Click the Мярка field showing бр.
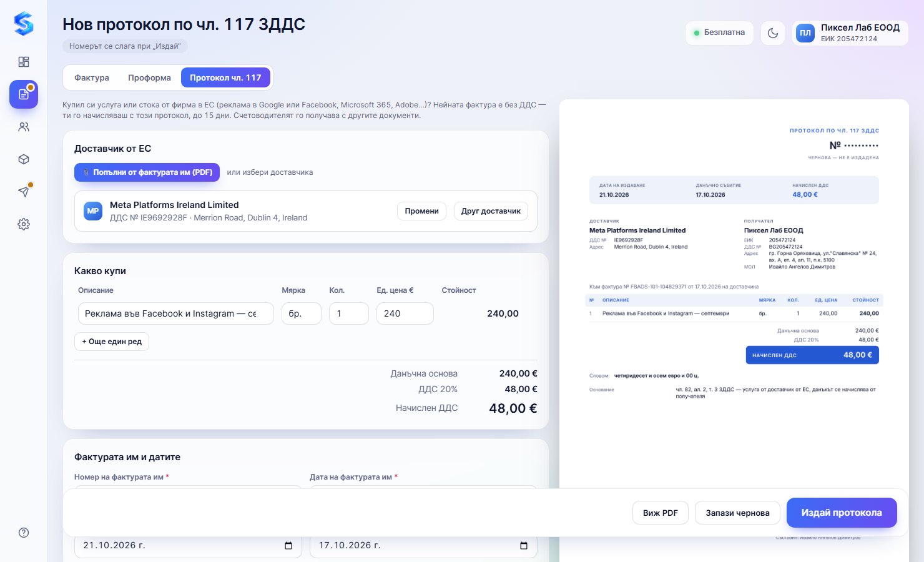924x562 pixels. [302, 313]
